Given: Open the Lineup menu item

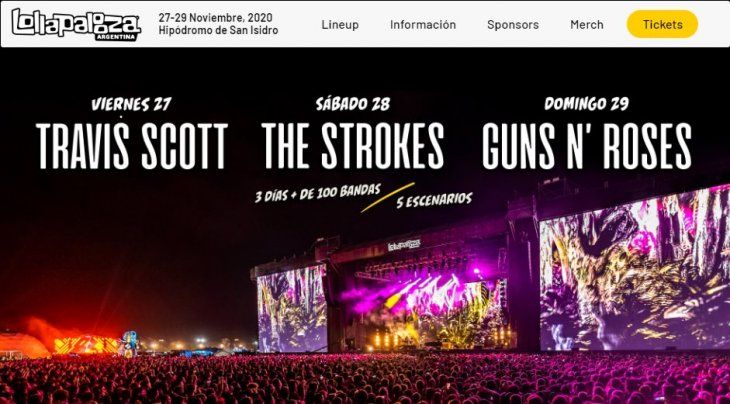Looking at the screenshot, I should (x=340, y=25).
